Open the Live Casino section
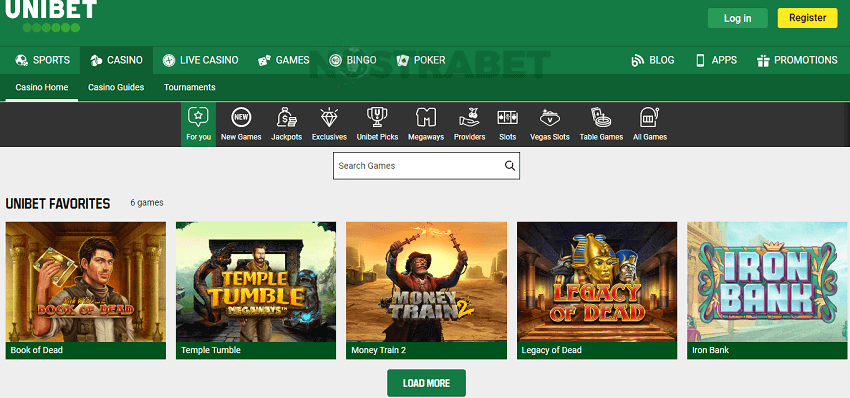The width and height of the screenshot is (850, 398). click(x=201, y=60)
